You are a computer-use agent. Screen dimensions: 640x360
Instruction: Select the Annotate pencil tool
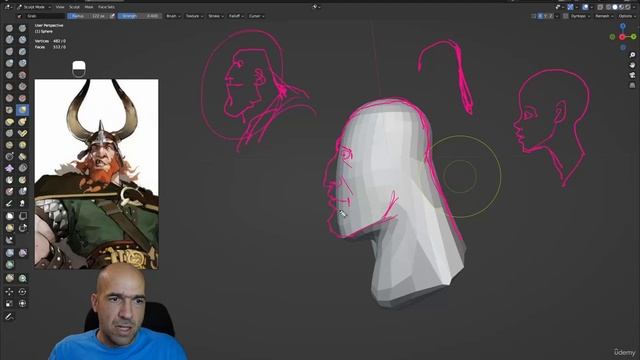point(9,316)
